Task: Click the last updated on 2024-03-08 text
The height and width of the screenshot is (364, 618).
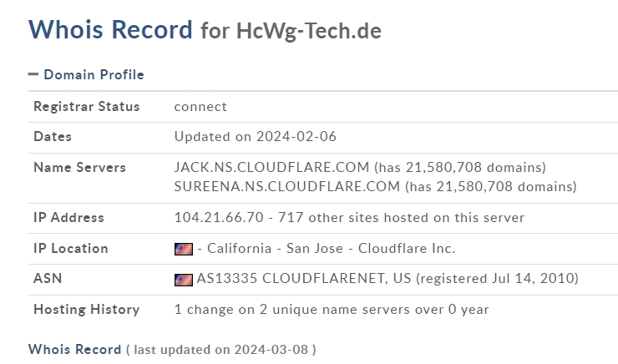Action: [x=220, y=350]
